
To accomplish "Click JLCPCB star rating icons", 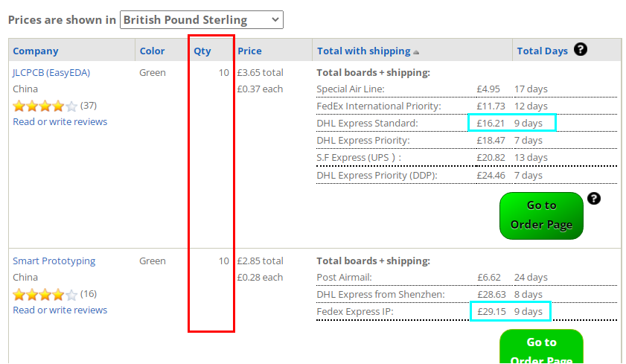I will (x=45, y=106).
